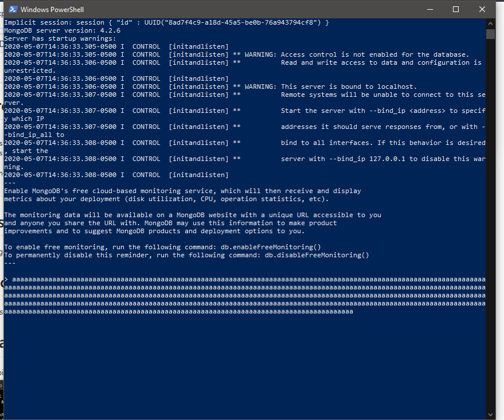Viewport: 504px width, 420px height.
Task: Click '--bind_ip <address>' text
Action: (x=407, y=111)
